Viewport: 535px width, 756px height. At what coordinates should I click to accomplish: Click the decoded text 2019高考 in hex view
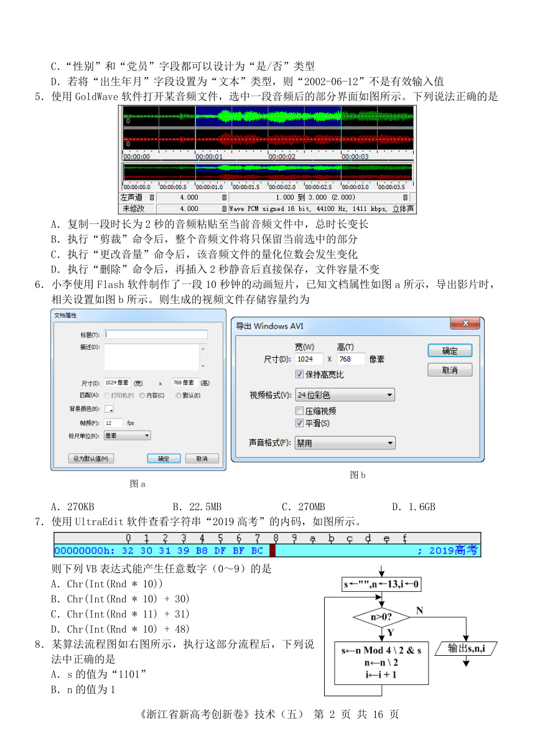tap(454, 550)
